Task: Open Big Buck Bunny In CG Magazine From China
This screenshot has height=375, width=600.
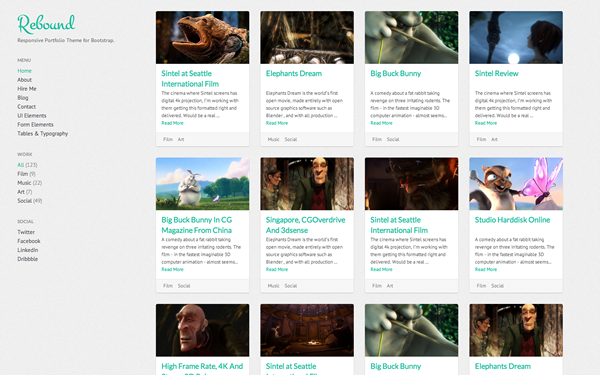Action: (197, 225)
